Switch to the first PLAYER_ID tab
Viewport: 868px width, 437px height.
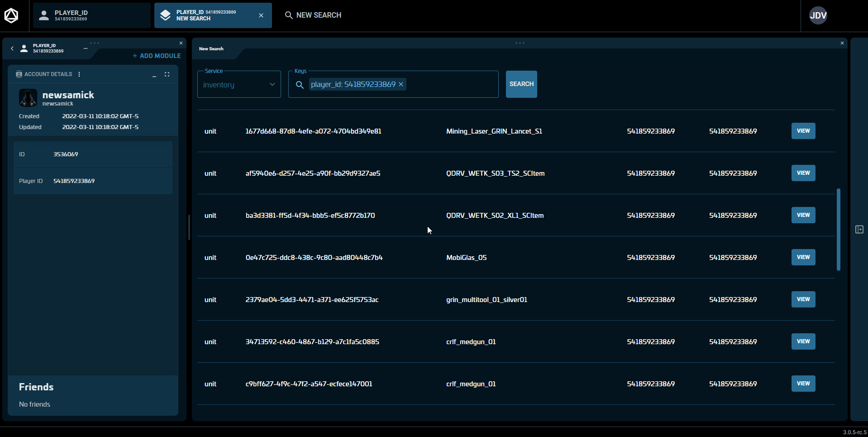click(91, 15)
